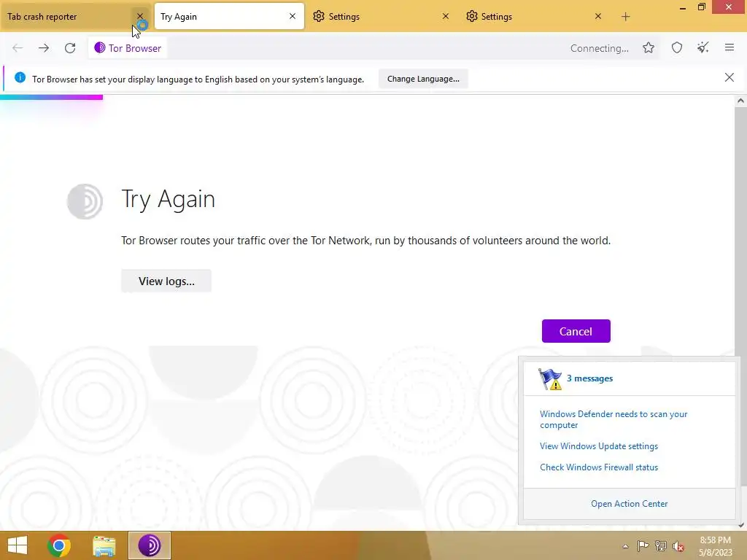The height and width of the screenshot is (560, 747).
Task: Click the 3 messages heading
Action: (x=589, y=378)
